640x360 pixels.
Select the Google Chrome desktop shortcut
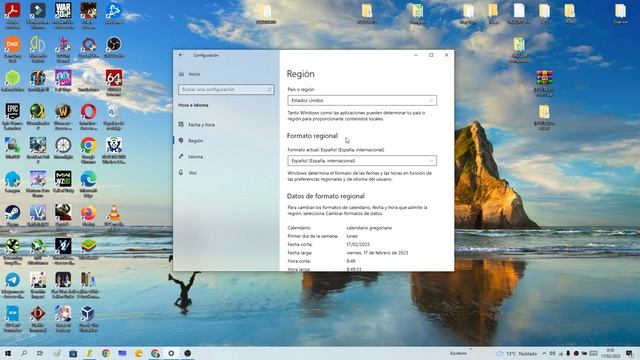pyautogui.click(x=89, y=151)
